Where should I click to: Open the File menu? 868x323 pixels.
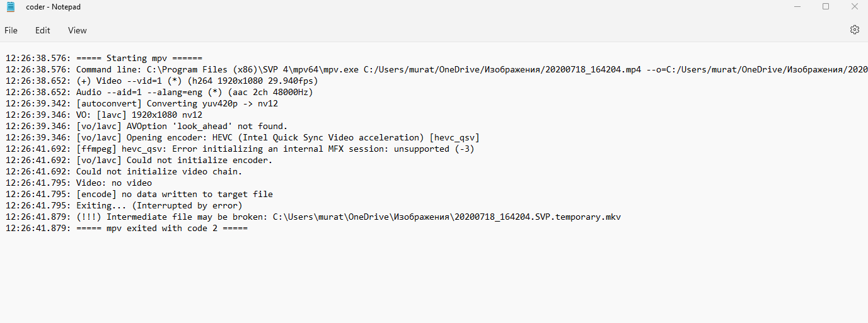[11, 30]
